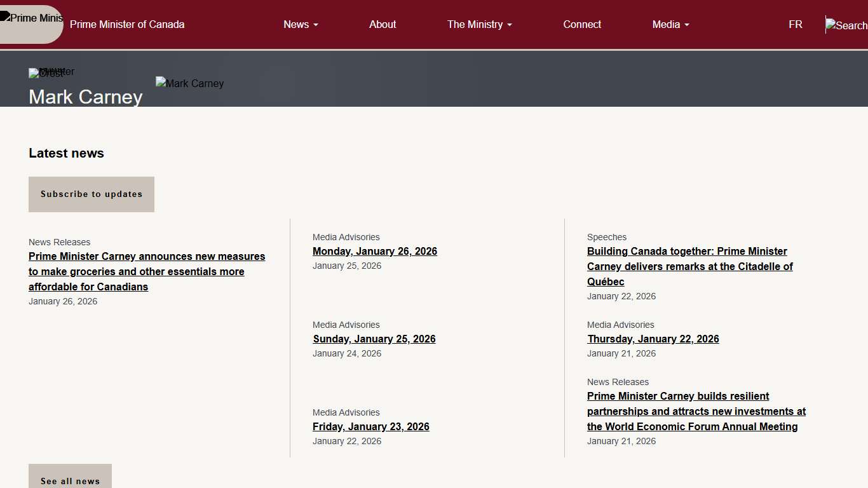Image resolution: width=868 pixels, height=488 pixels.
Task: Open the Media dropdown menu
Action: tap(670, 24)
